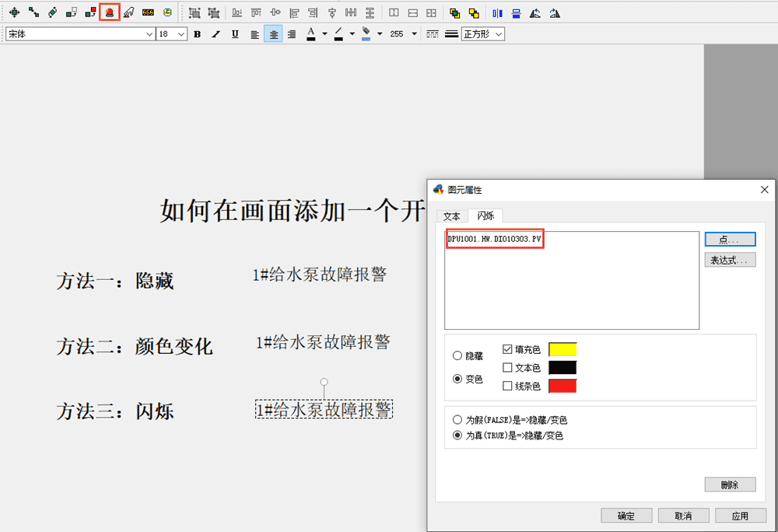Click the ungroup objects icon

[213, 13]
